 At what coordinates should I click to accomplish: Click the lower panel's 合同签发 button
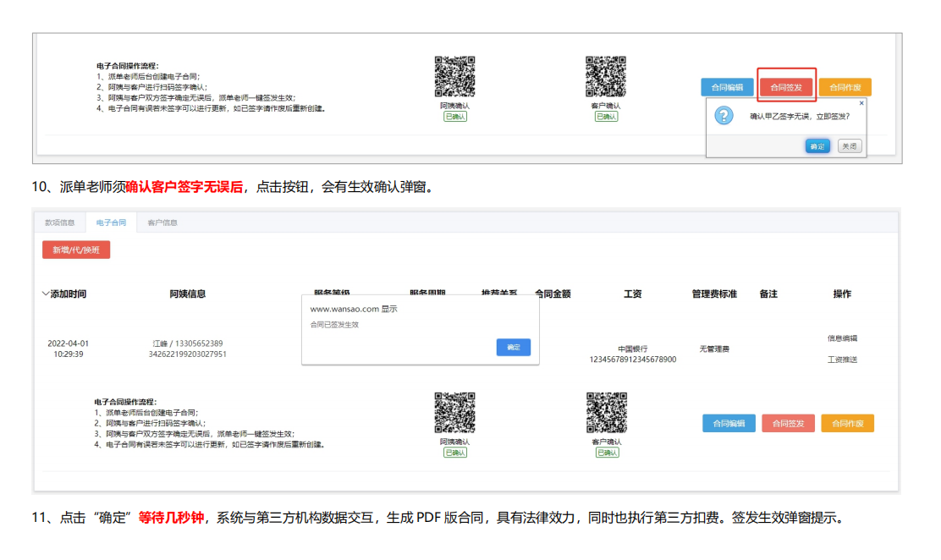pyautogui.click(x=788, y=423)
